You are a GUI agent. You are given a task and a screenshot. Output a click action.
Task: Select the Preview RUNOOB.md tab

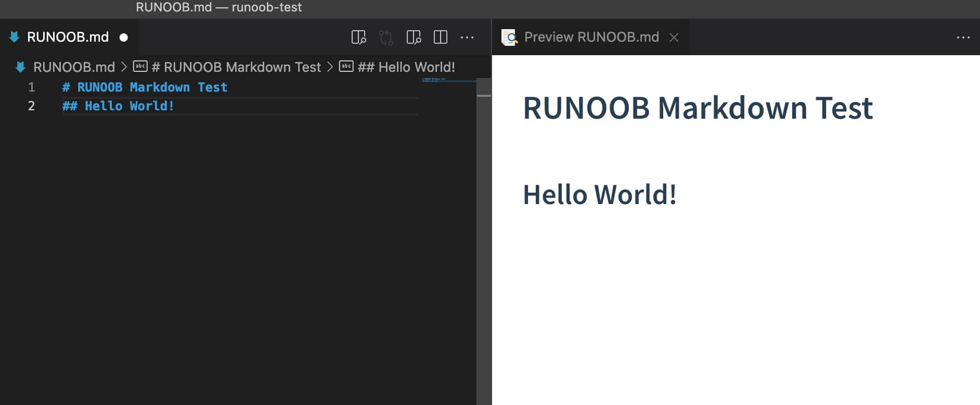[591, 37]
